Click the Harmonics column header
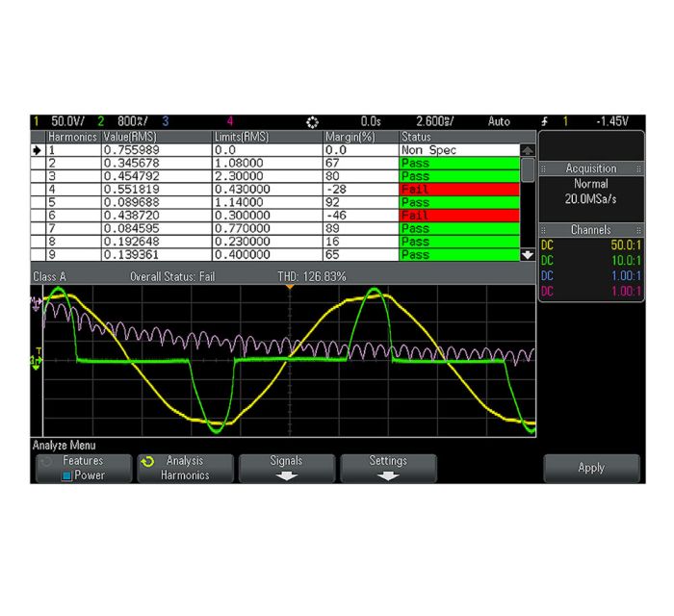The image size is (674, 616). 72,137
